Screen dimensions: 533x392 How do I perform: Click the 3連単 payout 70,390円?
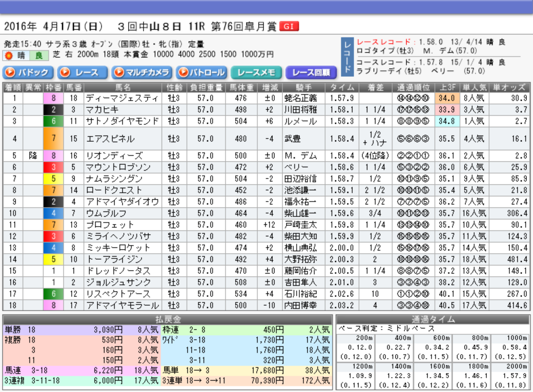click(x=267, y=381)
